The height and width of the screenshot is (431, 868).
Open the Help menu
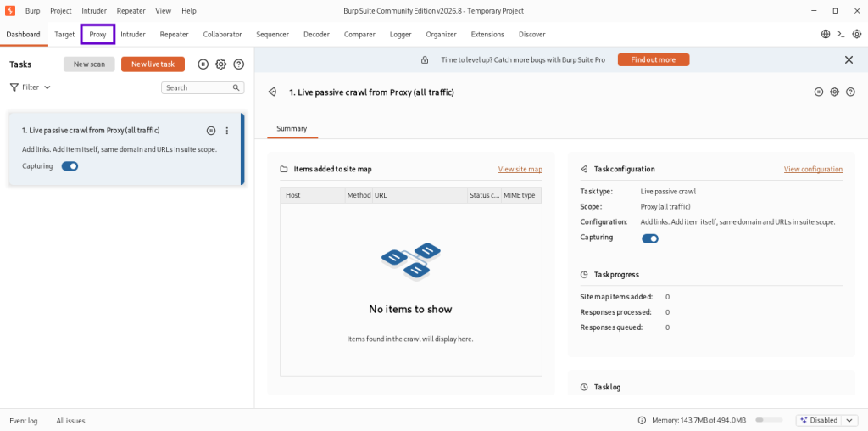coord(189,11)
